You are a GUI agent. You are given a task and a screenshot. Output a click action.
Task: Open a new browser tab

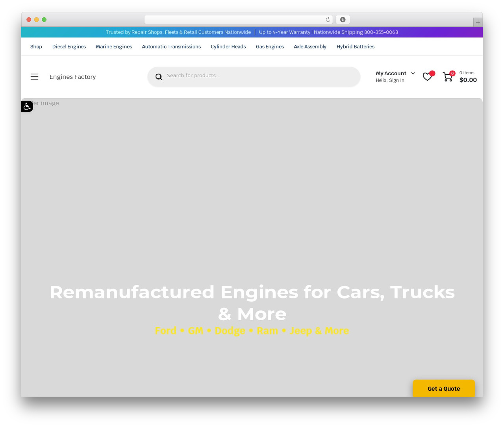478,22
